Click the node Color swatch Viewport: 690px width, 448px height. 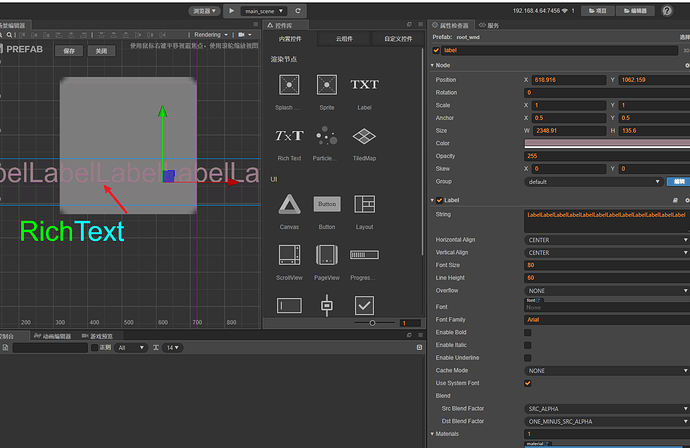(x=606, y=143)
